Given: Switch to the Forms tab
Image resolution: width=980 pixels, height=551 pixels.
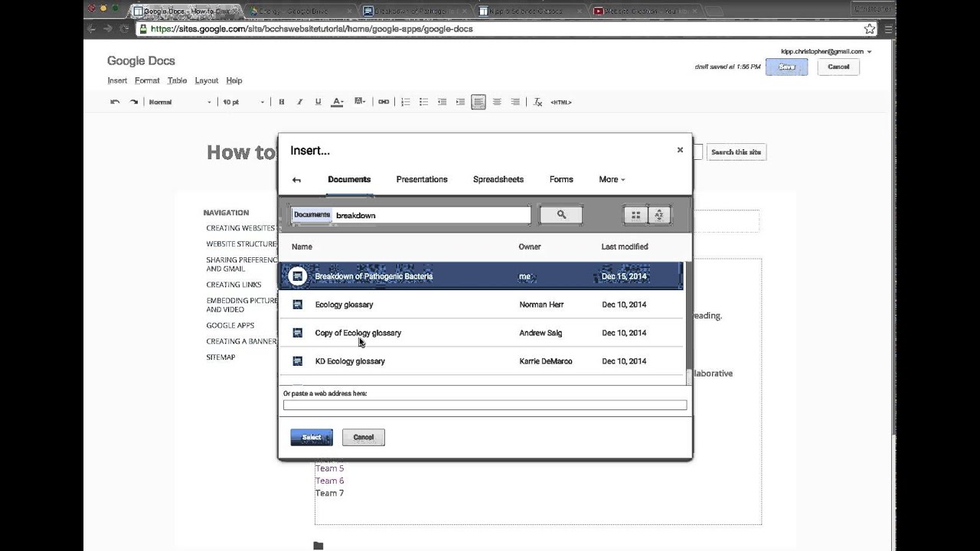Looking at the screenshot, I should pos(561,179).
